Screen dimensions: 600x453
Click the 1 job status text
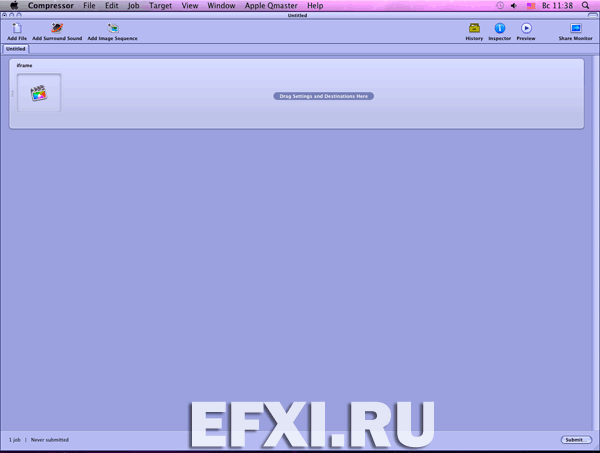(x=15, y=440)
